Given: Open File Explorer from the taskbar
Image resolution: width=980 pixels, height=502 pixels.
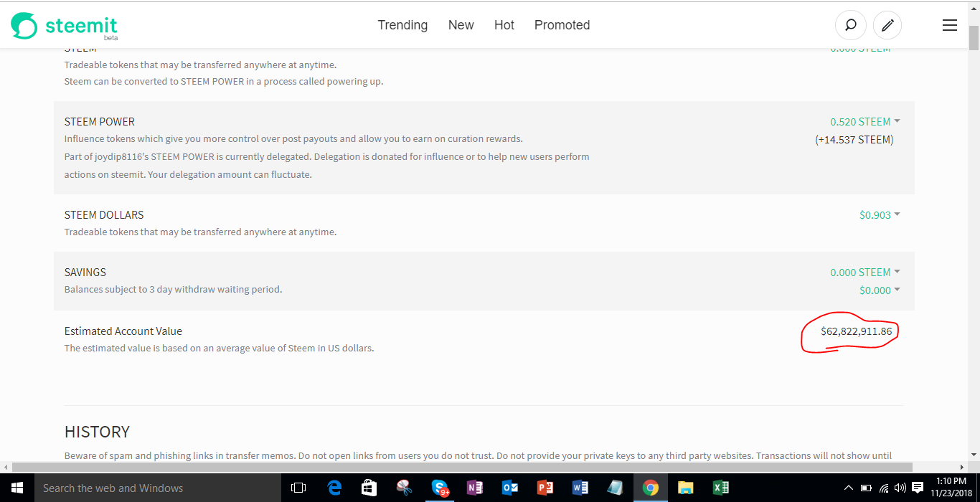Looking at the screenshot, I should (x=686, y=488).
